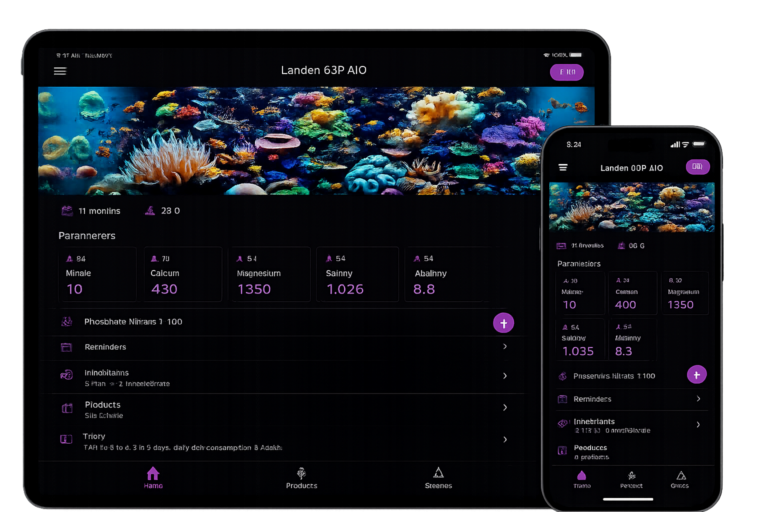The image size is (768, 512).
Task: Expand the Inhabitants row chevron on tablet
Action: coord(505,376)
